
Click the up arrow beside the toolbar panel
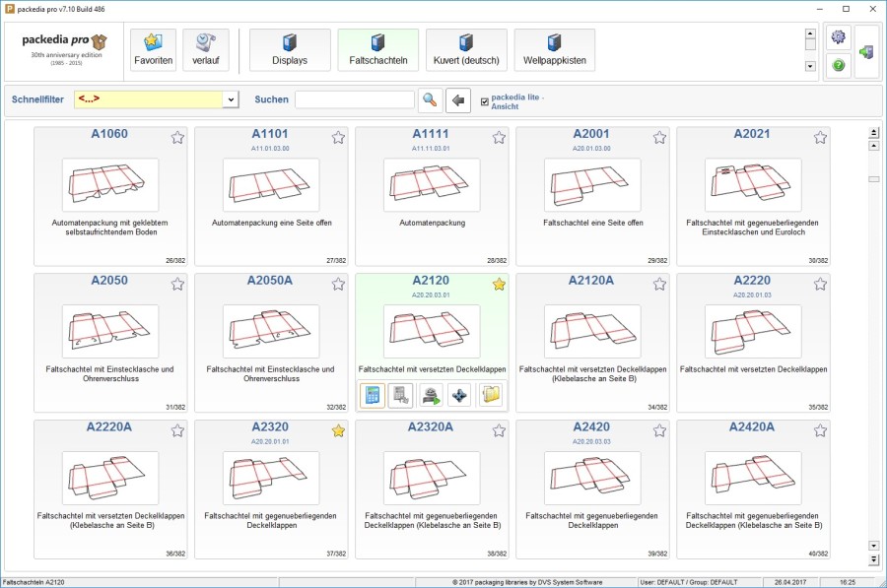tap(810, 33)
